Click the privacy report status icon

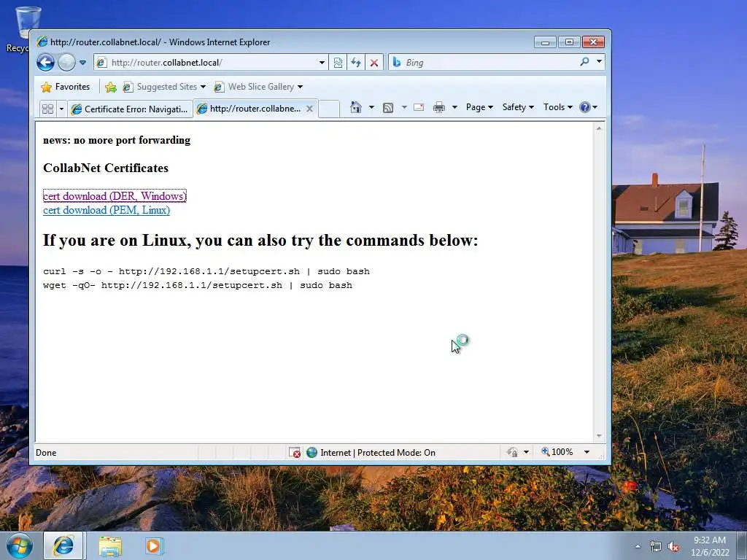(513, 452)
